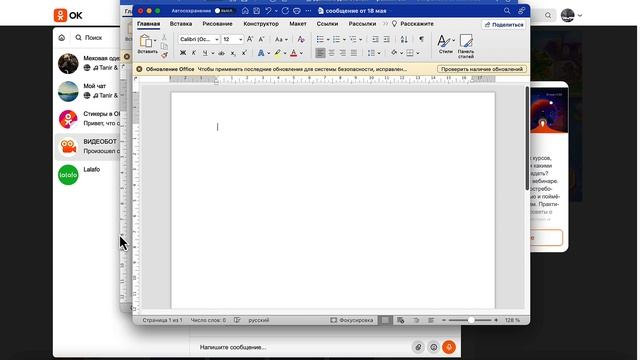Click the Decrease indent icon

(x=375, y=40)
